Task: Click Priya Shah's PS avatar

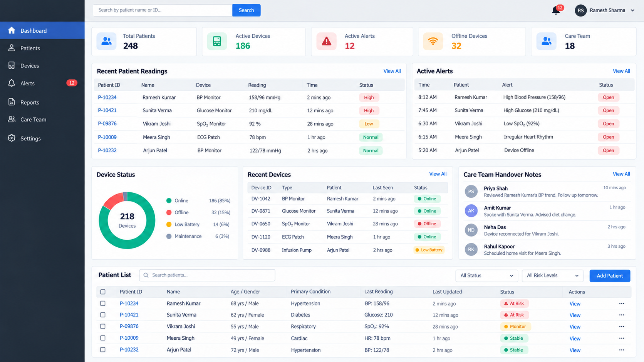Action: coord(471,191)
